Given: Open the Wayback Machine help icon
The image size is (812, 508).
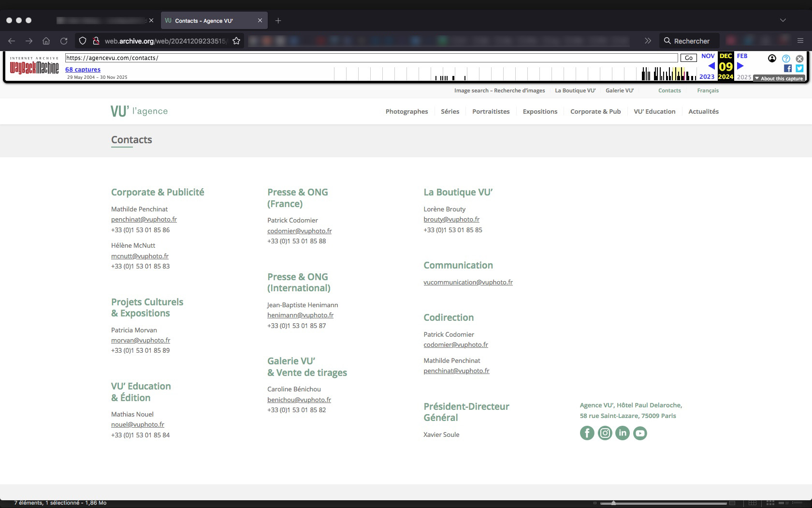Looking at the screenshot, I should [x=786, y=59].
